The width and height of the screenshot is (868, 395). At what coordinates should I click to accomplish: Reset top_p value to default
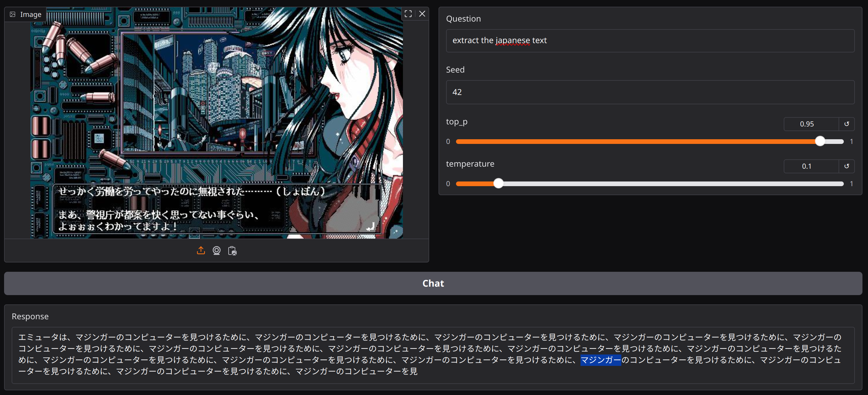pyautogui.click(x=846, y=124)
